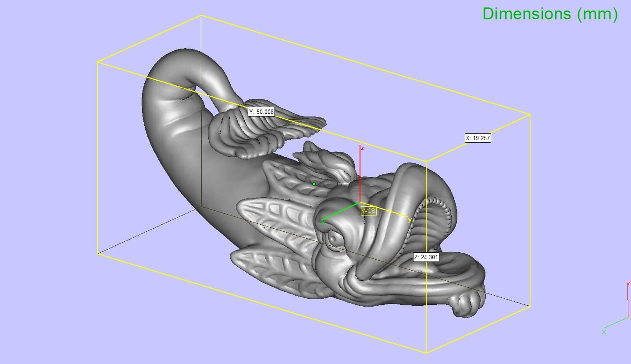Viewport: 631px width, 364px height.
Task: Click the bounding box bottom front corner
Action: pos(426,353)
